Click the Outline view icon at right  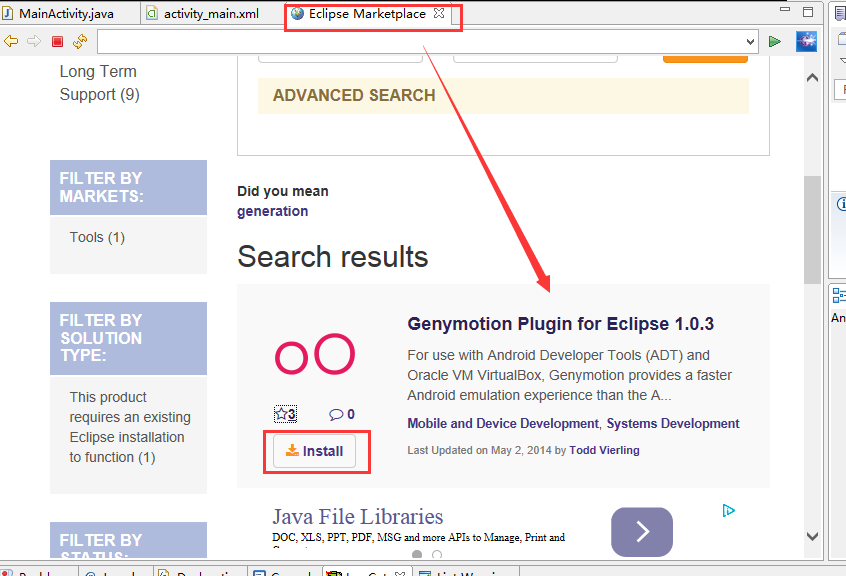click(839, 295)
